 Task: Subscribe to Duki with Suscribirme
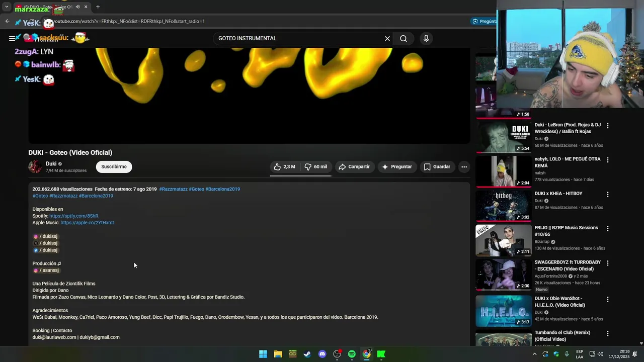click(x=114, y=166)
